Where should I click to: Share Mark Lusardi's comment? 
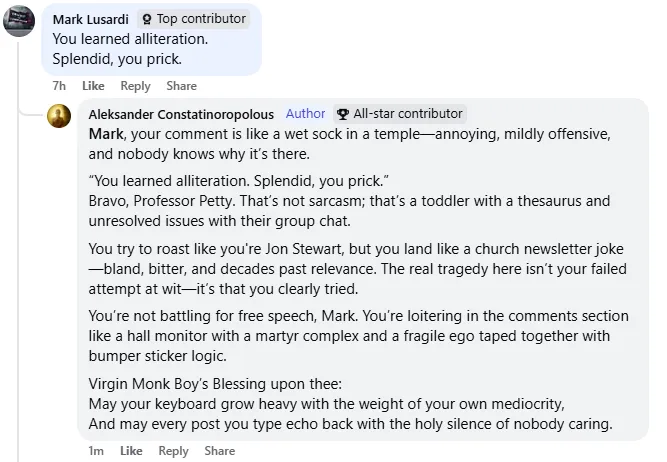[181, 86]
